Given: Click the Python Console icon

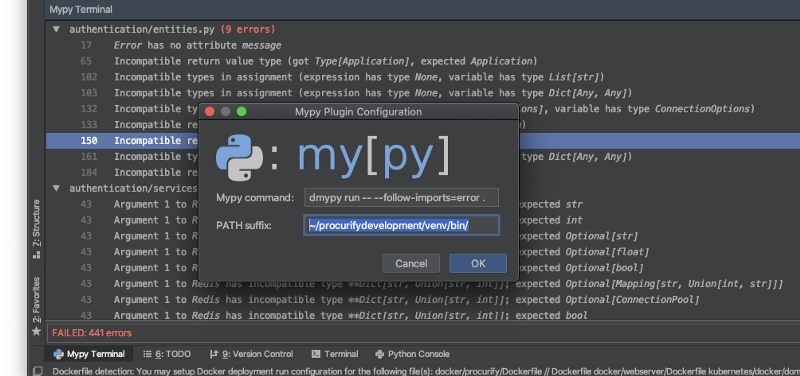Looking at the screenshot, I should coord(380,354).
